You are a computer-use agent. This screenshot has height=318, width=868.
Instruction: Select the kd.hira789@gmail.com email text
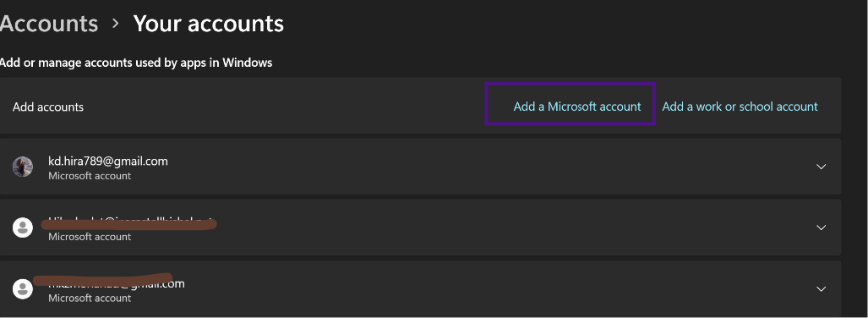point(108,162)
